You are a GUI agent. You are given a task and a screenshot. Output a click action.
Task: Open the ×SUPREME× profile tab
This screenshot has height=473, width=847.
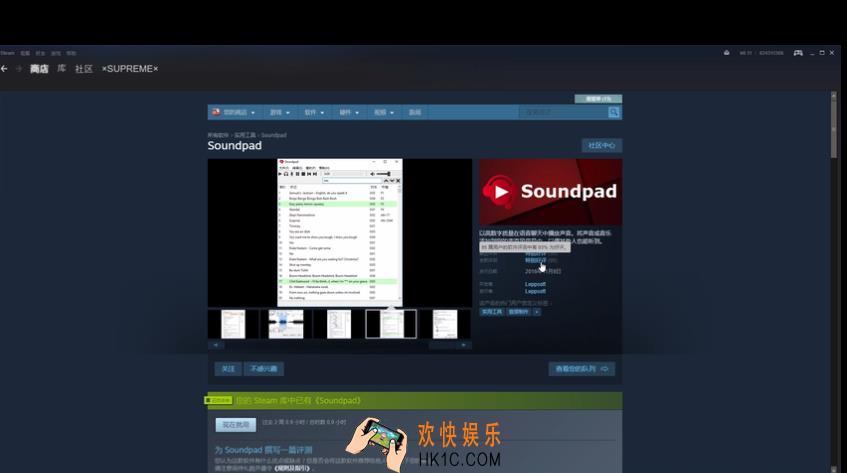130,69
